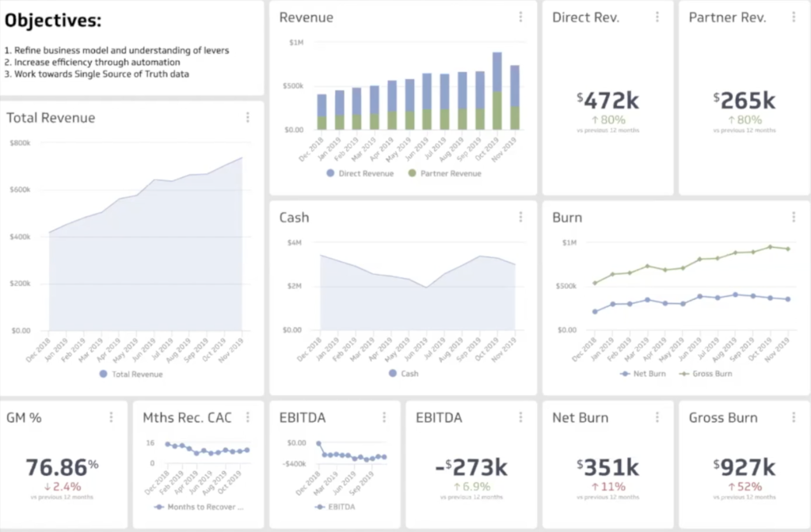The image size is (811, 532).
Task: Open the Total Revenue card's kebab menu
Action: click(248, 116)
